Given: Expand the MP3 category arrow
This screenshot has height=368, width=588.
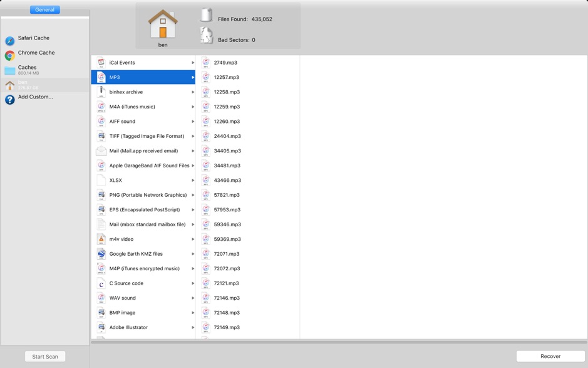Looking at the screenshot, I should 193,77.
